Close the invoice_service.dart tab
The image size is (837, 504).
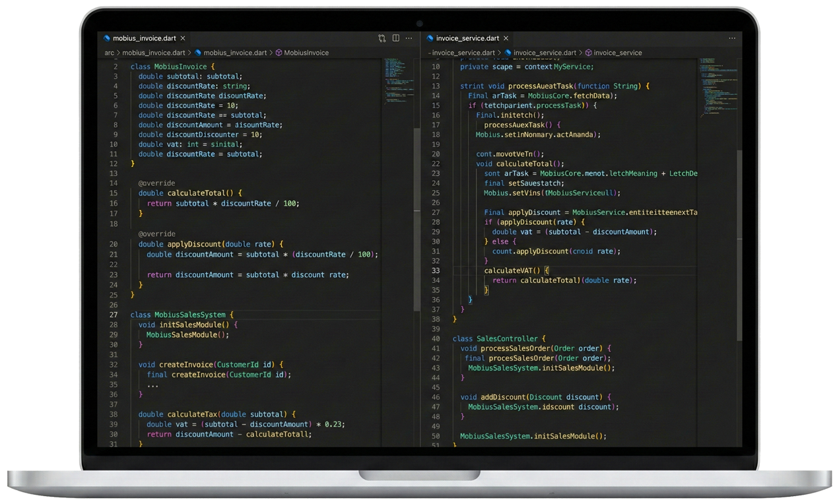(x=506, y=38)
